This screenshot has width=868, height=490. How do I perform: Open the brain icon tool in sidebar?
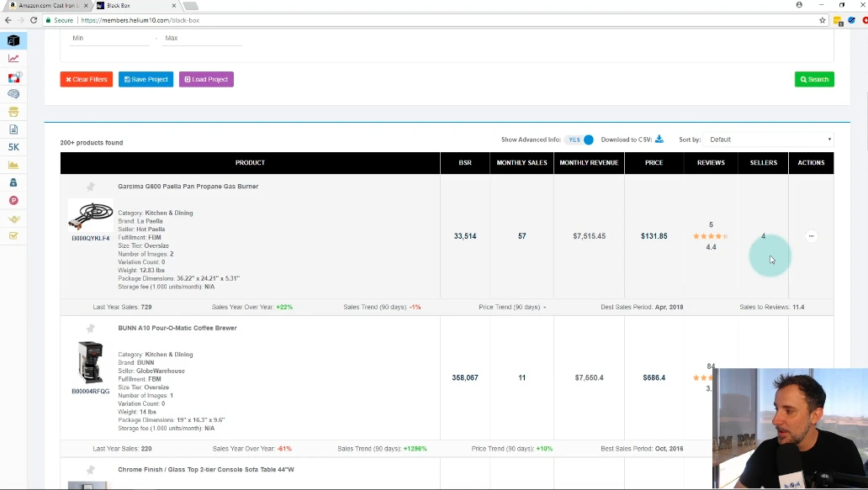click(x=13, y=94)
